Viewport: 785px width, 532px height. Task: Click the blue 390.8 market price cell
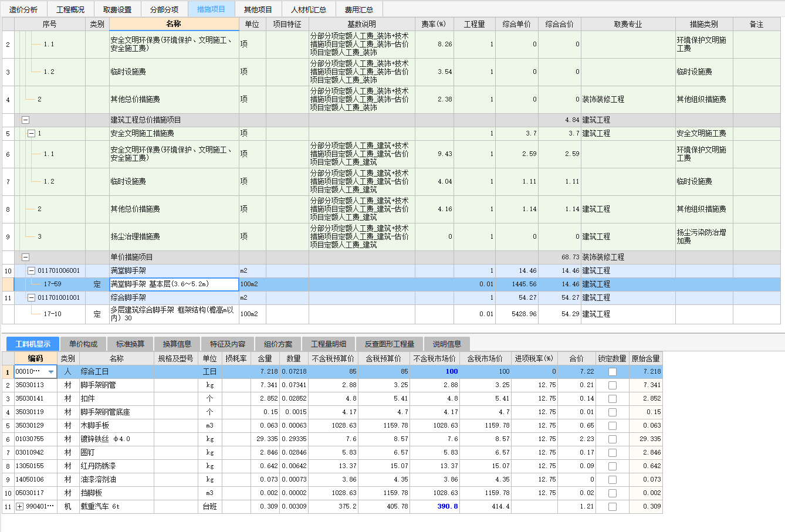(x=435, y=506)
